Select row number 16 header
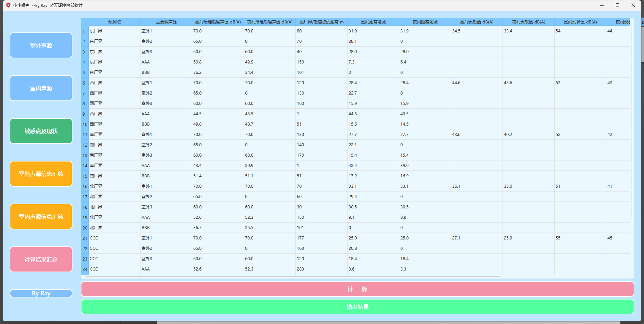This screenshot has width=644, height=324. click(85, 186)
